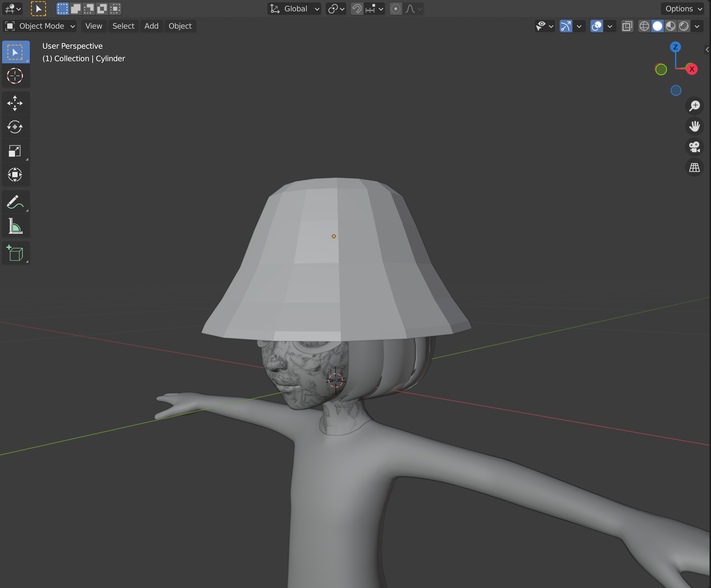
Task: Toggle camera view with camera icon
Action: click(694, 147)
